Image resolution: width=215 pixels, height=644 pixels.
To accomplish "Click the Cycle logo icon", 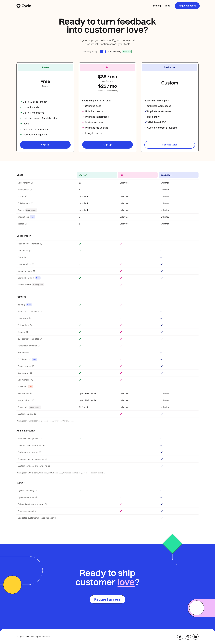I will (18, 5).
